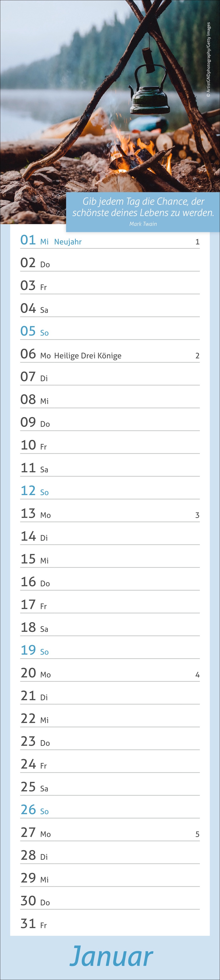Select week number 5 marker

pos(197,834)
